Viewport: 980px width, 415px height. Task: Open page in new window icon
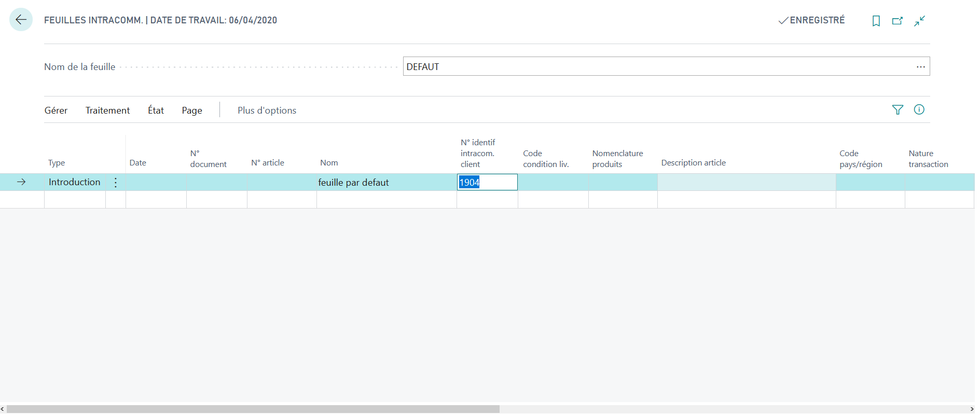coord(898,21)
